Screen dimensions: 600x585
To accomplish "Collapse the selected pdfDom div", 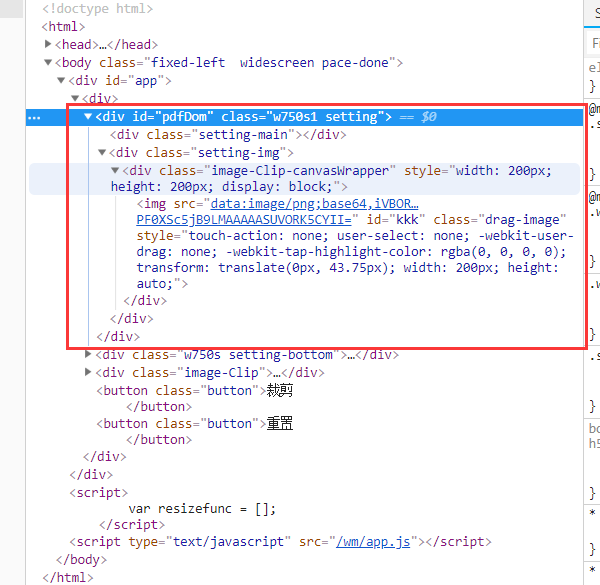I will pyautogui.click(x=88, y=116).
